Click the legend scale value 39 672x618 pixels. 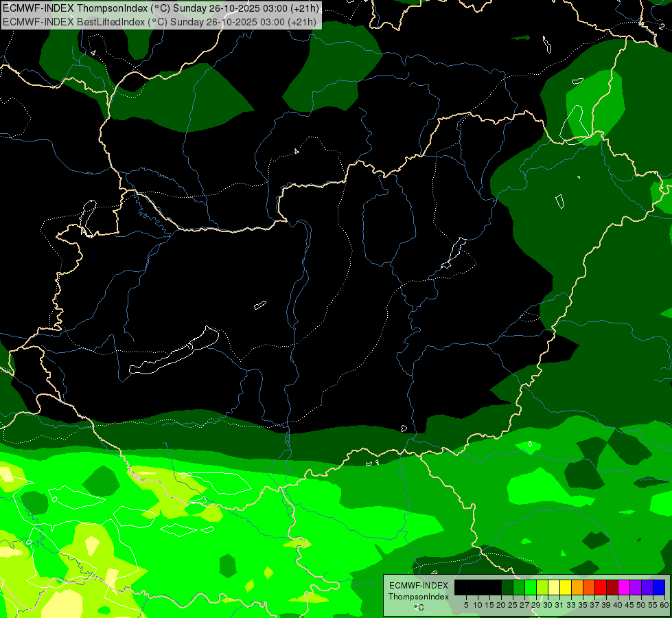606,605
